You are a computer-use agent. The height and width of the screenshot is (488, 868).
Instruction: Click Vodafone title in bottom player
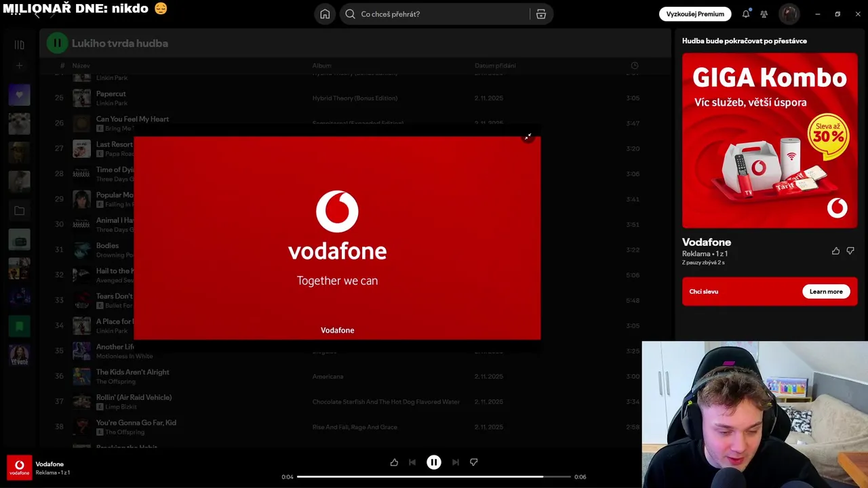(50, 464)
